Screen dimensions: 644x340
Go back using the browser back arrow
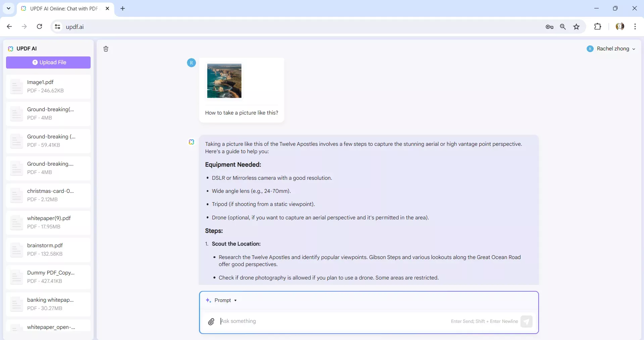(9, 27)
